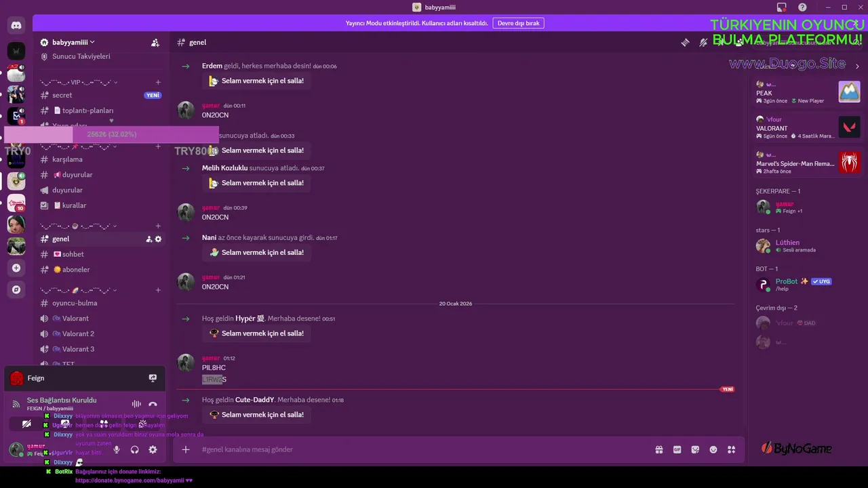Wave to Melih Kozluklu with Selam button
868x488 pixels.
pyautogui.click(x=256, y=183)
